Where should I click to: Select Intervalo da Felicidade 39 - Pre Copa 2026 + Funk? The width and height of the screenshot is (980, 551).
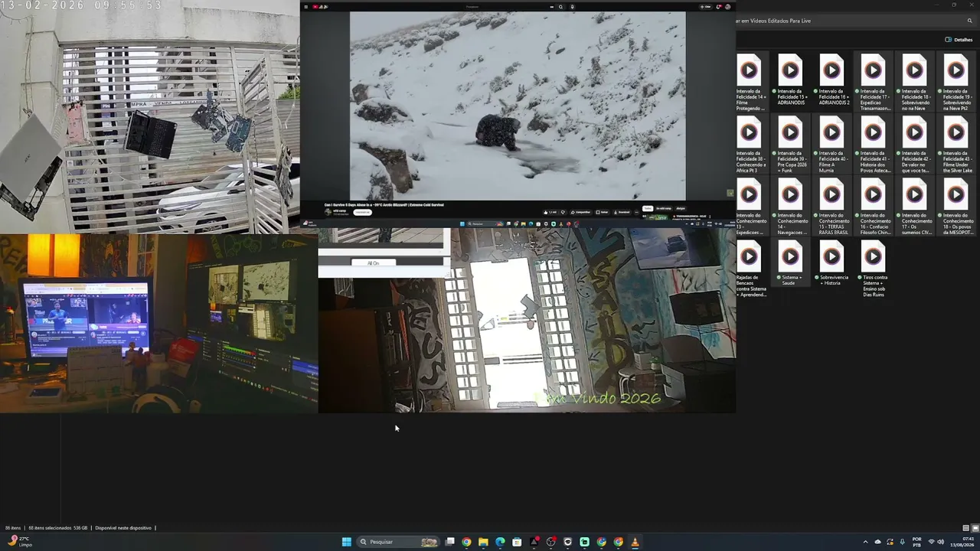click(x=790, y=145)
